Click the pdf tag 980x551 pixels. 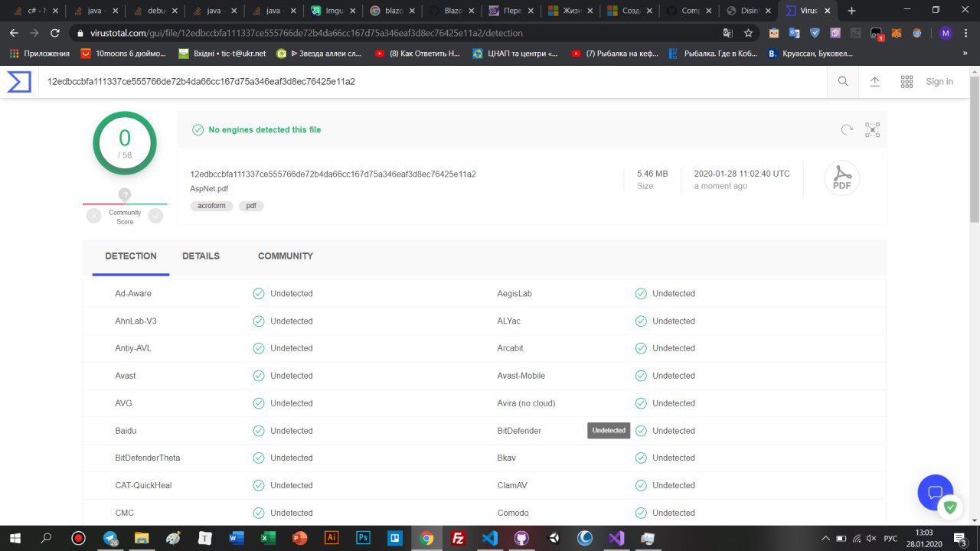click(x=251, y=206)
